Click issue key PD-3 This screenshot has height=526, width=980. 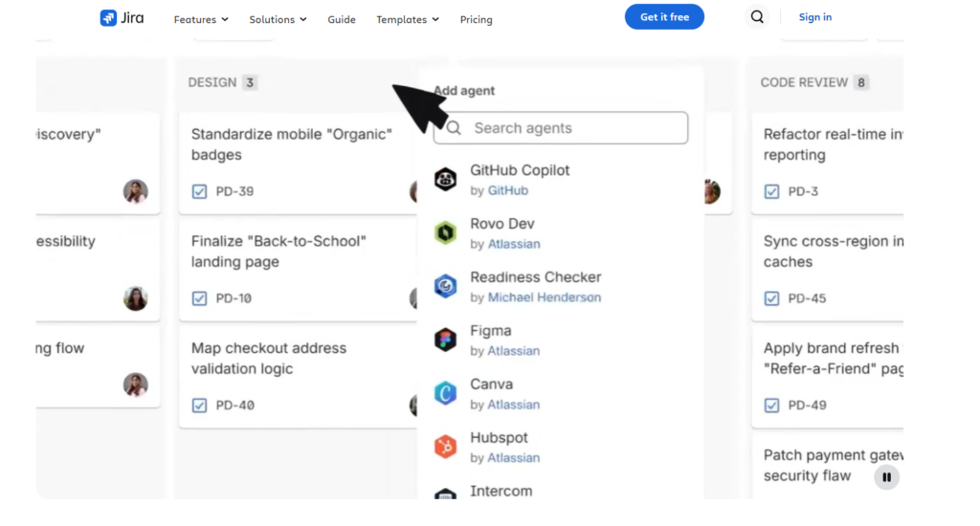click(x=803, y=191)
